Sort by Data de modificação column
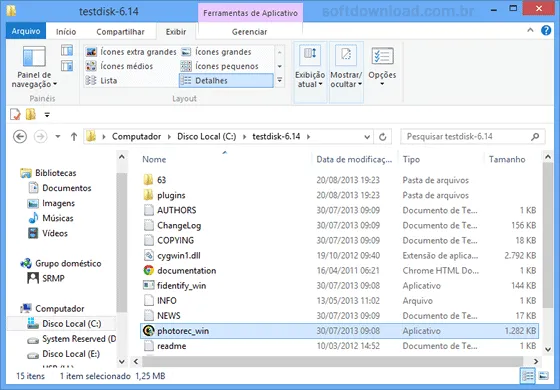The image size is (560, 390). pyautogui.click(x=354, y=159)
